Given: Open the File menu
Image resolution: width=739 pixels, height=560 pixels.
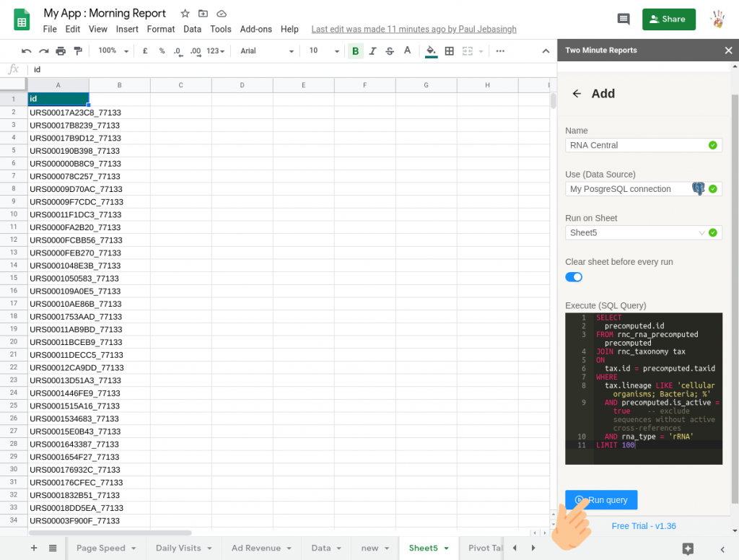Looking at the screenshot, I should tap(50, 29).
